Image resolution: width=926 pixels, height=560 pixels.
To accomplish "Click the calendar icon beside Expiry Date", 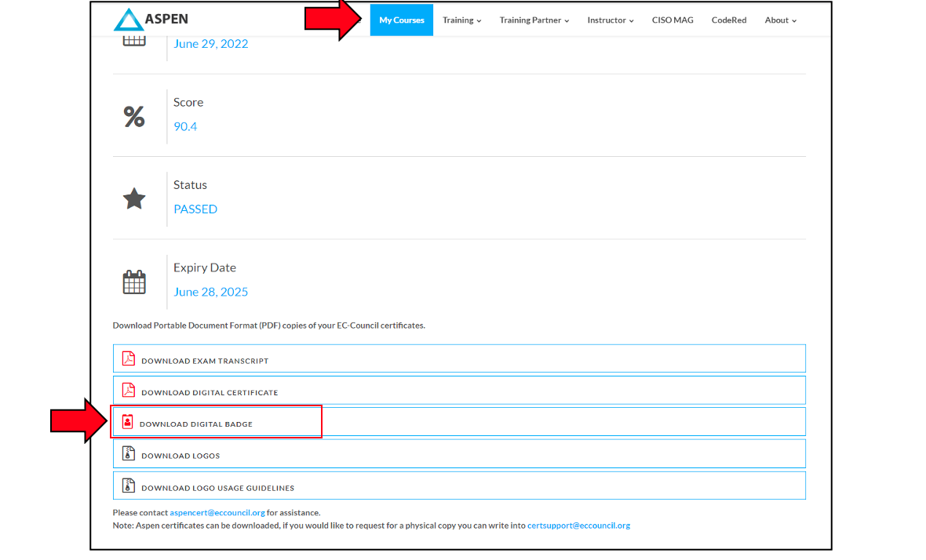I will (x=134, y=282).
